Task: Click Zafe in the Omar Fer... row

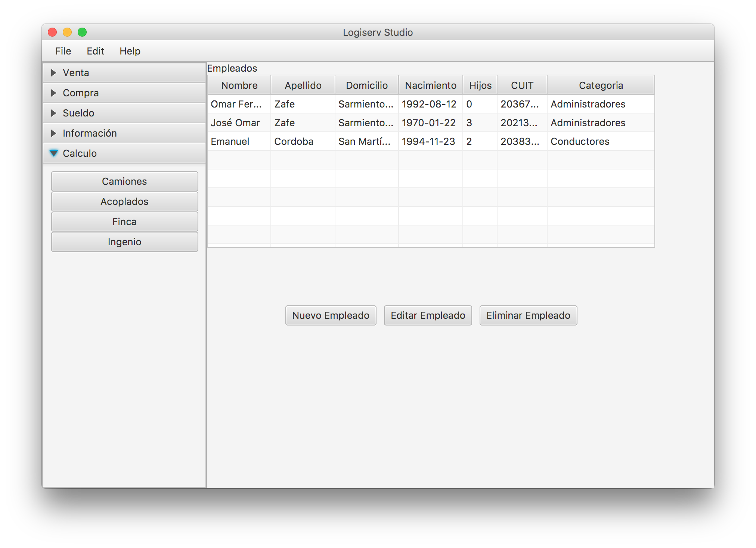Action: [303, 104]
